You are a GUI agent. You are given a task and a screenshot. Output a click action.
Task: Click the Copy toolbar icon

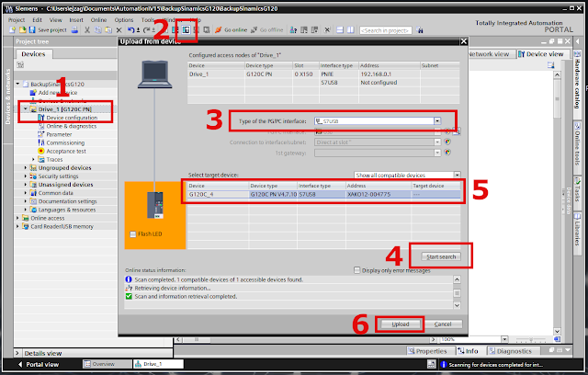click(98, 29)
